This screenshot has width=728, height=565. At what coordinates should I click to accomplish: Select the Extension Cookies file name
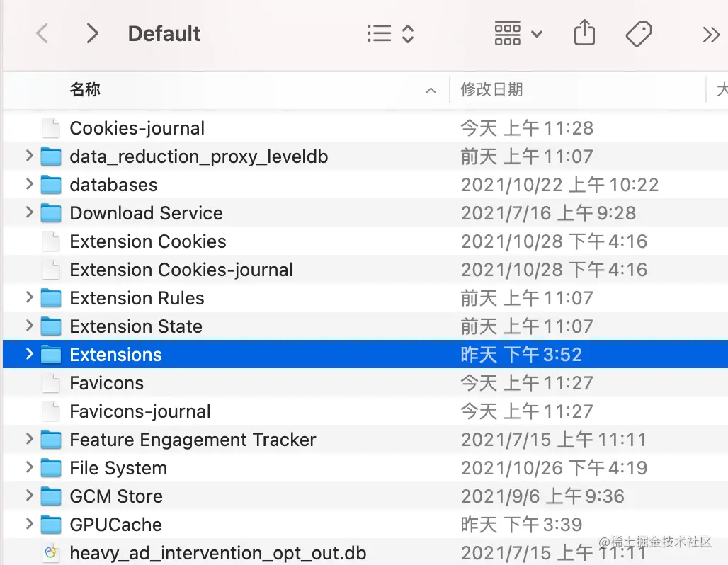point(148,241)
